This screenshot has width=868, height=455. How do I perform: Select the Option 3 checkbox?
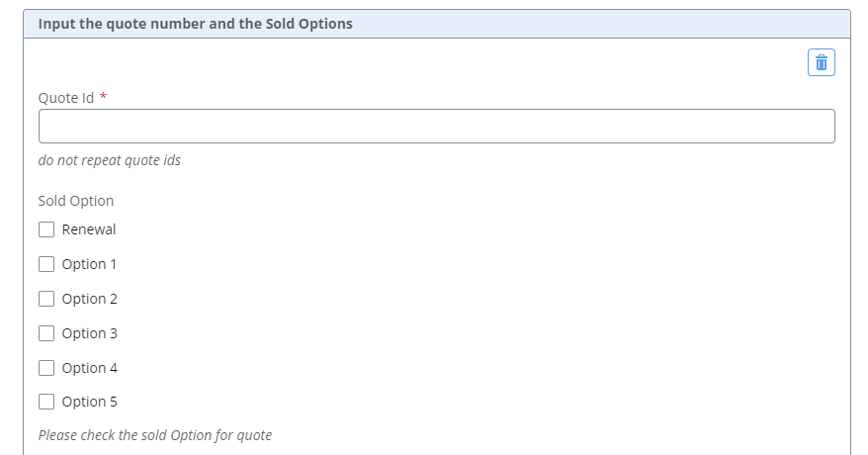(46, 333)
